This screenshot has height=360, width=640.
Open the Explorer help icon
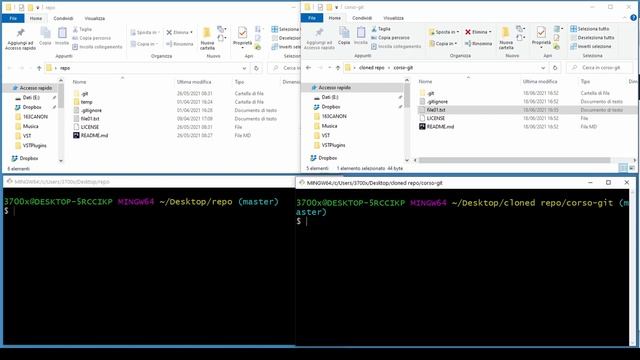633,18
